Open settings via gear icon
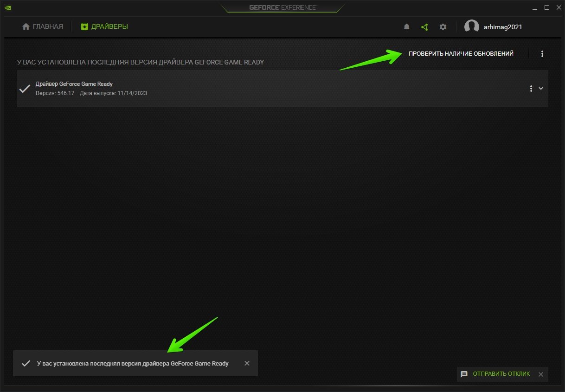Image resolution: width=565 pixels, height=392 pixels. (x=443, y=27)
